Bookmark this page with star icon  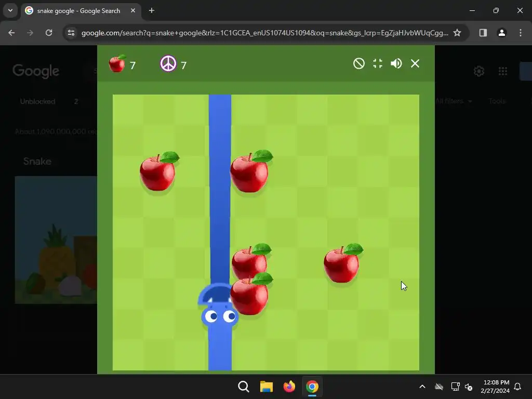pyautogui.click(x=457, y=33)
